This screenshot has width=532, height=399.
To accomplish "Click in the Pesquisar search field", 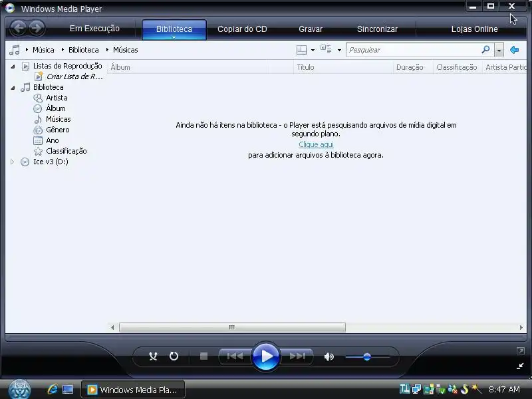I will [412, 51].
